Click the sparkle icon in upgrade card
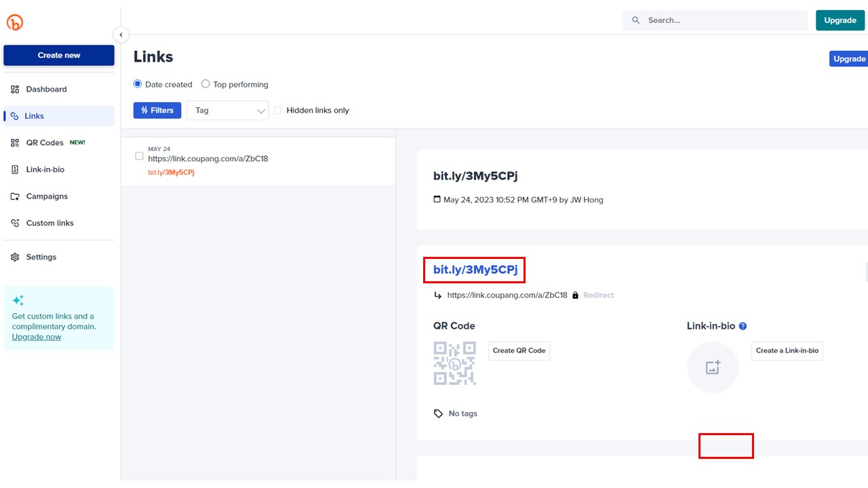This screenshot has width=868, height=488. [18, 300]
